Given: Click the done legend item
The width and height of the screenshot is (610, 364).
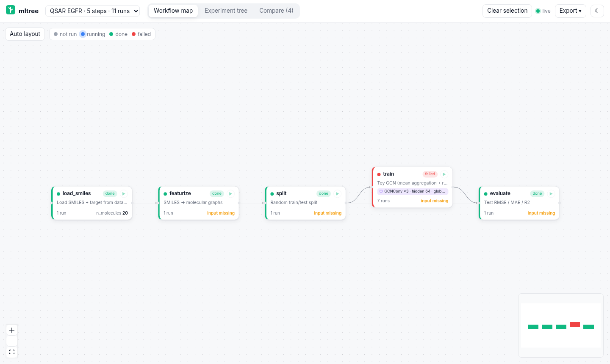Looking at the screenshot, I should click(118, 34).
